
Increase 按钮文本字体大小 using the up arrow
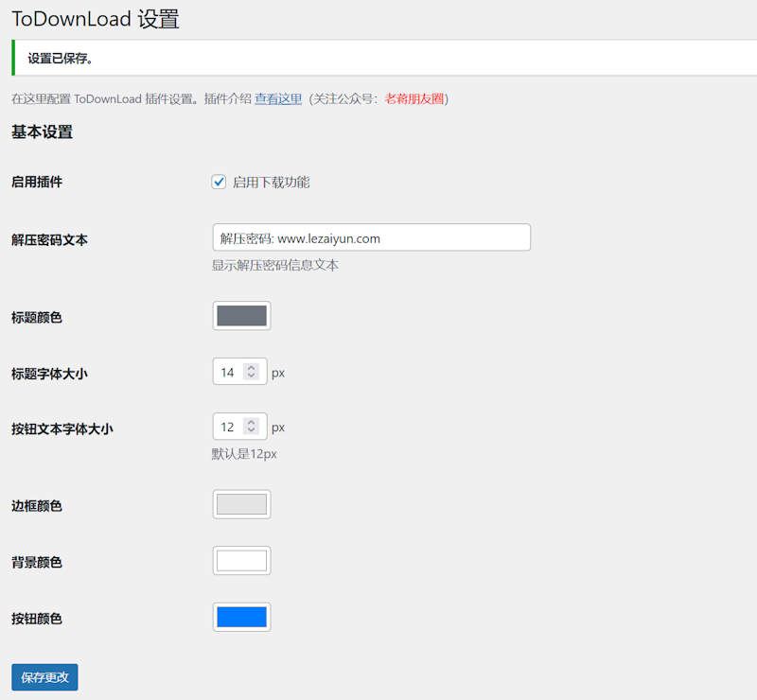tap(251, 423)
